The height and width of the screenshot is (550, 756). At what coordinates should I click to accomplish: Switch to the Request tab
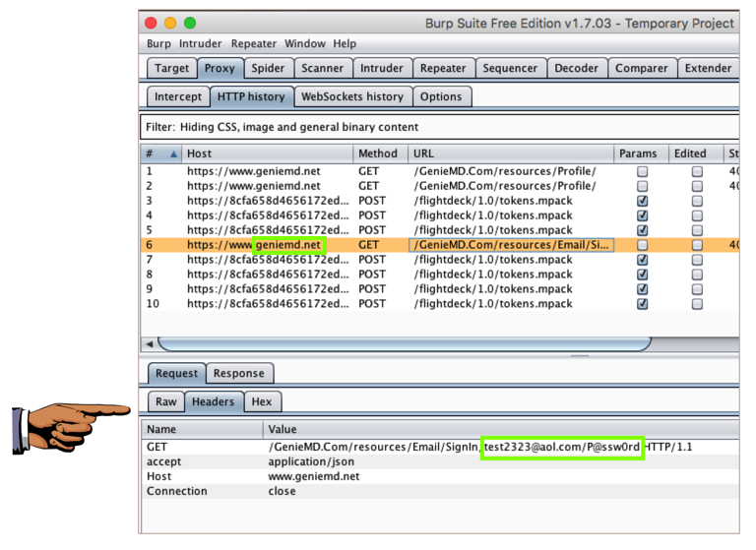point(176,373)
